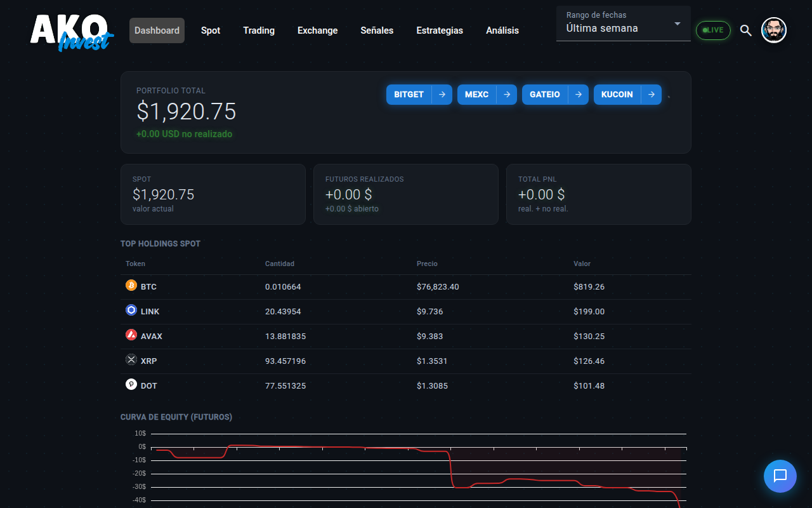Switch to the Spot tab

coord(211,30)
